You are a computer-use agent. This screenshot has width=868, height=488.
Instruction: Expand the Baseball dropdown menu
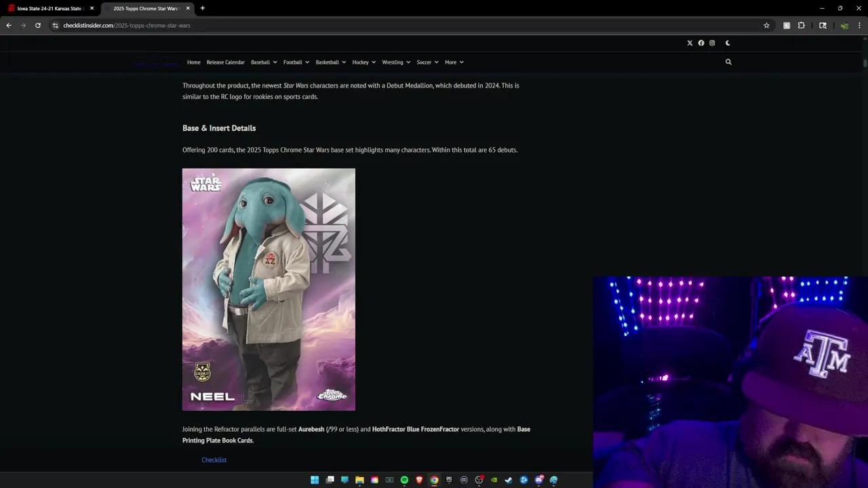(x=264, y=62)
